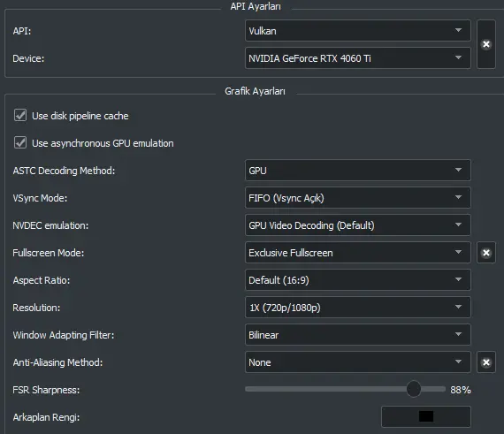Click the Aspect Ratio label
This screenshot has height=434, width=504.
pyautogui.click(x=42, y=280)
